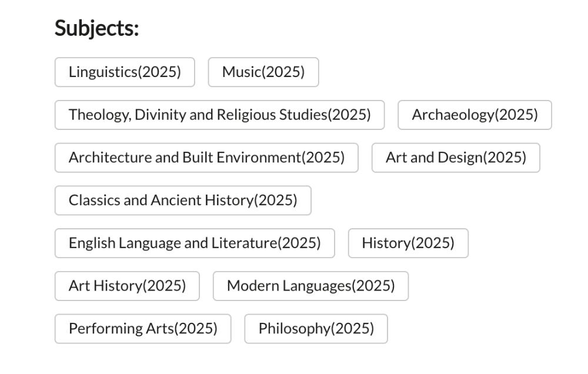
Task: Go to the Performing Arts 2025 ranking
Action: coord(143,329)
